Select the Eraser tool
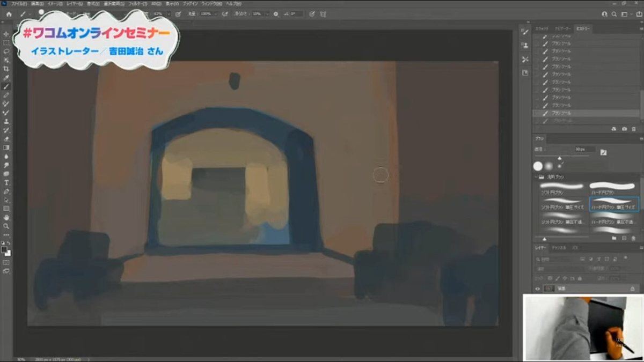 [x=6, y=139]
